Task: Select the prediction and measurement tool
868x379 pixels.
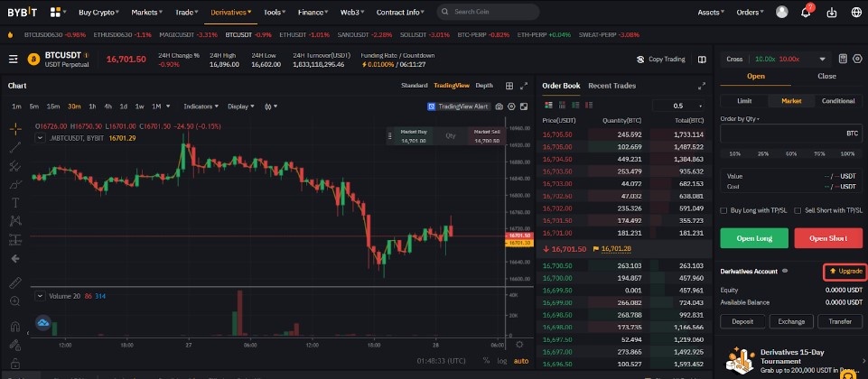Action: [15, 239]
